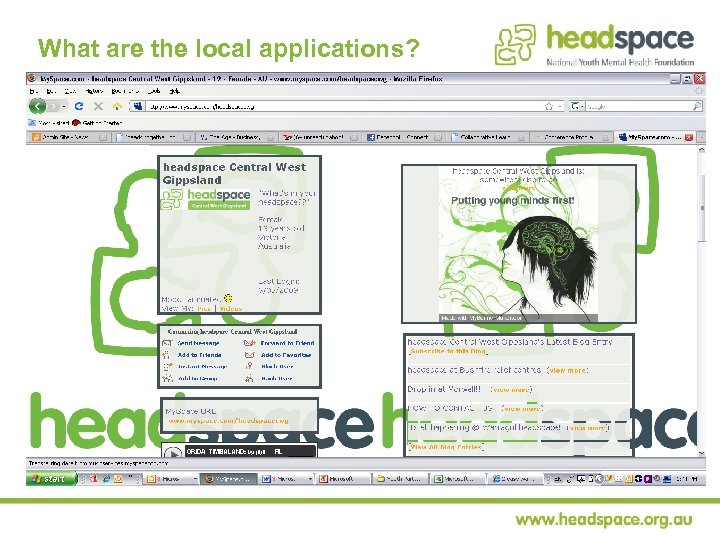Click the Rank User icon
The width and height of the screenshot is (720, 540).
(249, 378)
